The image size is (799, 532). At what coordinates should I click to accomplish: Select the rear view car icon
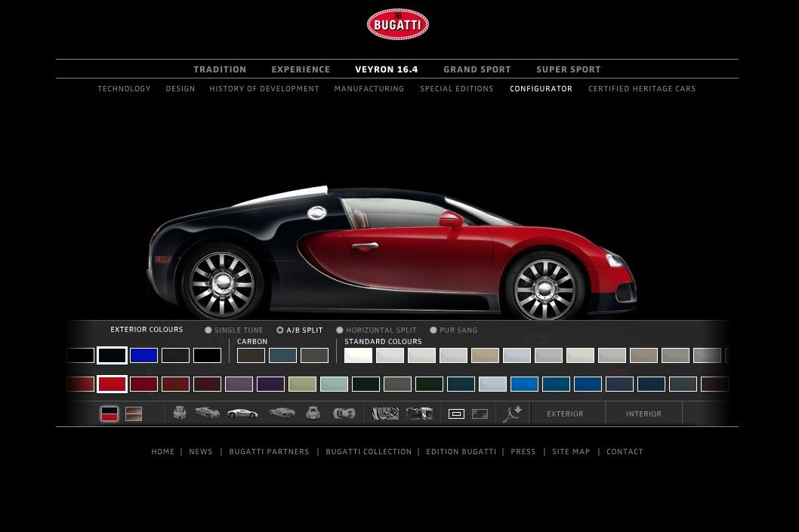point(313,413)
